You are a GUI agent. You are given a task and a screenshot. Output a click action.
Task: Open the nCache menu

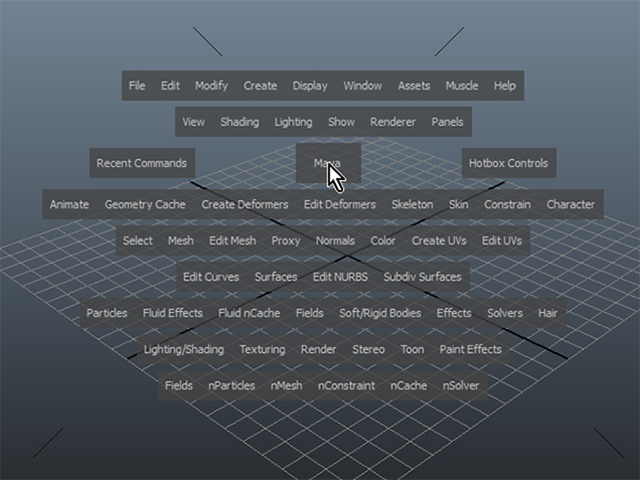point(409,386)
